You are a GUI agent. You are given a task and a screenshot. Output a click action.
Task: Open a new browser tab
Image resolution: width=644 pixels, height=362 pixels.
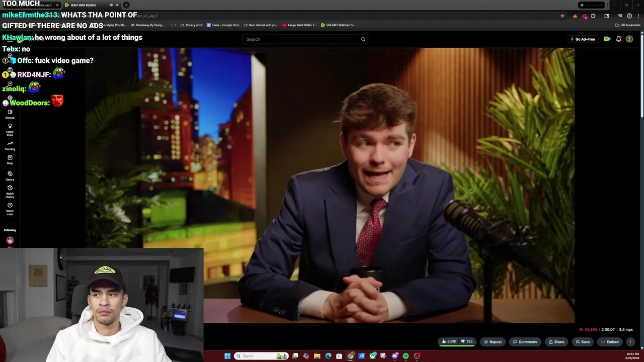pyautogui.click(x=126, y=5)
